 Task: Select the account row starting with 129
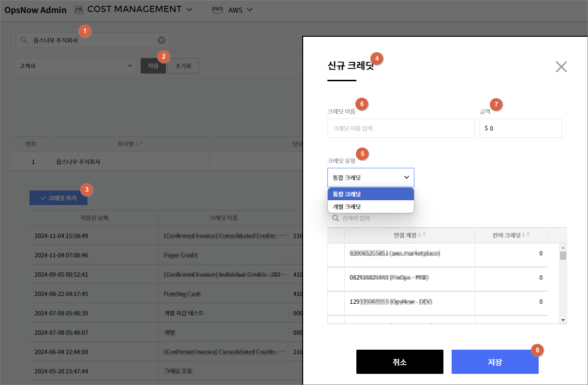438,302
